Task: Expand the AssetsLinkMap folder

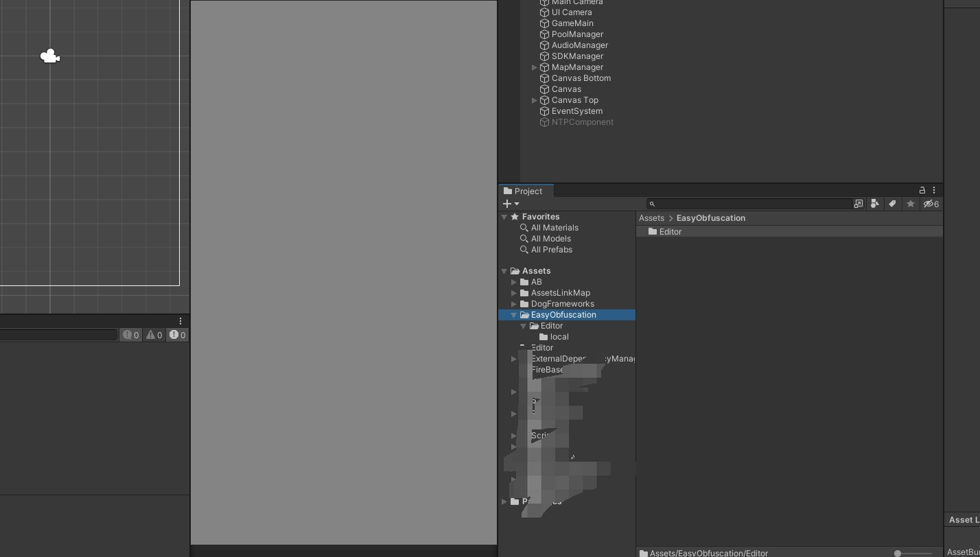Action: coord(514,293)
